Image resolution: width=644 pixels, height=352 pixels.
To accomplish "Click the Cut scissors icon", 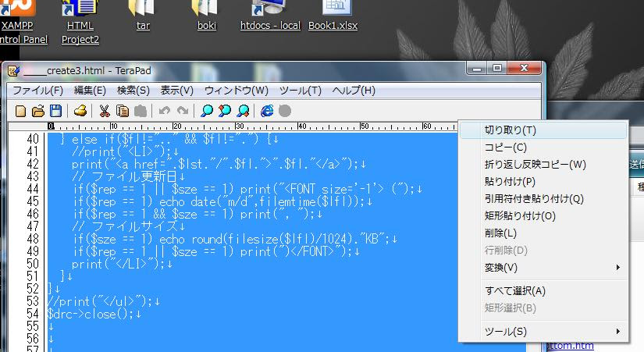I will tap(105, 111).
